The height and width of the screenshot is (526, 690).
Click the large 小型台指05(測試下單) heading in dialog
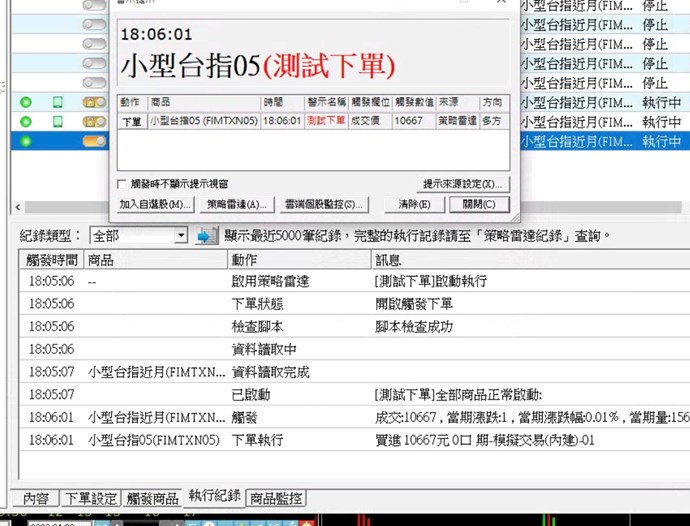click(x=258, y=66)
